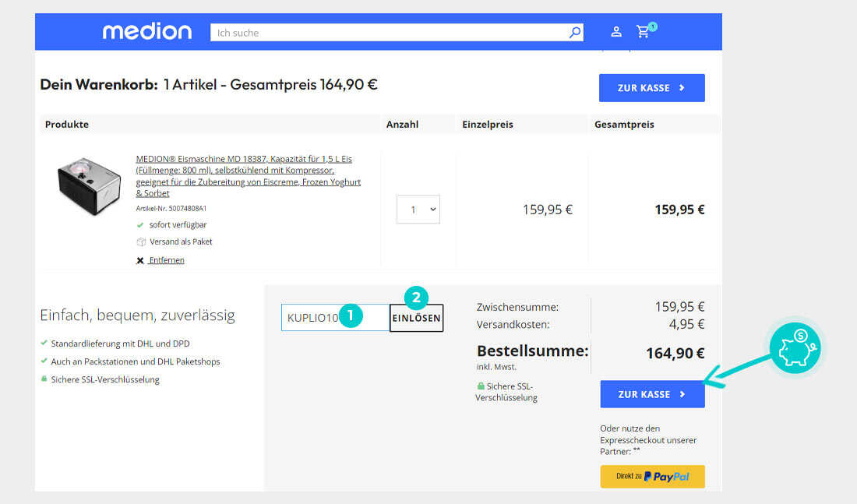Click the 'Einzelpreis' column header
Viewport: 857px width, 504px height.
(x=488, y=124)
